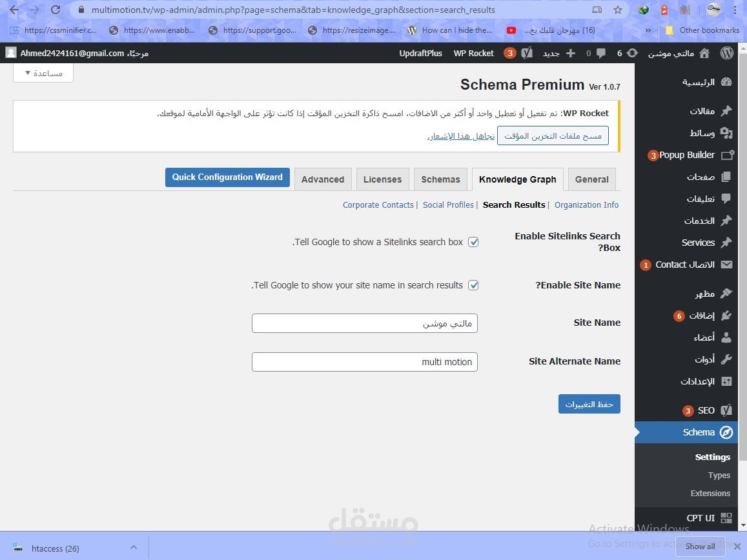Save changes with حفظ التغييرات button
Screen dimensions: 747x560
click(x=589, y=404)
